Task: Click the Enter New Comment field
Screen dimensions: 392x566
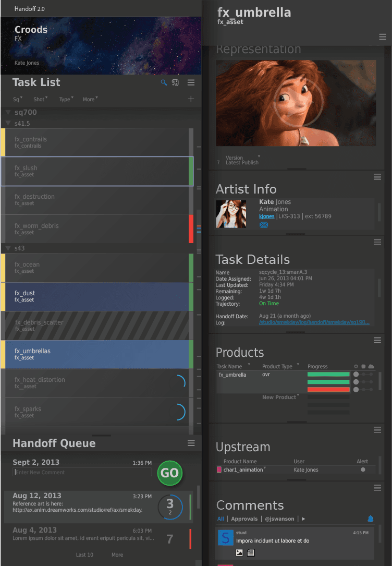Action: pos(82,472)
